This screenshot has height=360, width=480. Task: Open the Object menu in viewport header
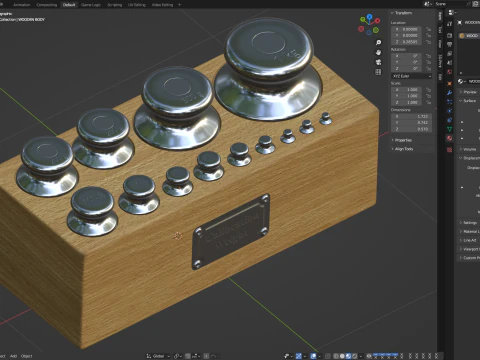(27, 356)
